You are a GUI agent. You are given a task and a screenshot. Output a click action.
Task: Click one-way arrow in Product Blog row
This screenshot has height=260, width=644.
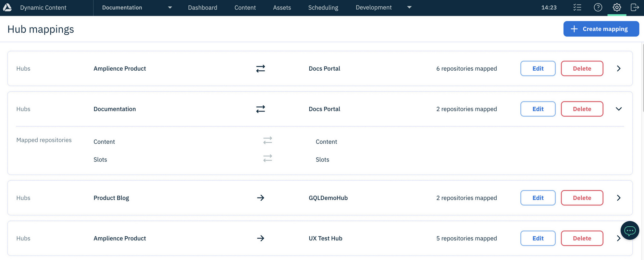pos(260,198)
